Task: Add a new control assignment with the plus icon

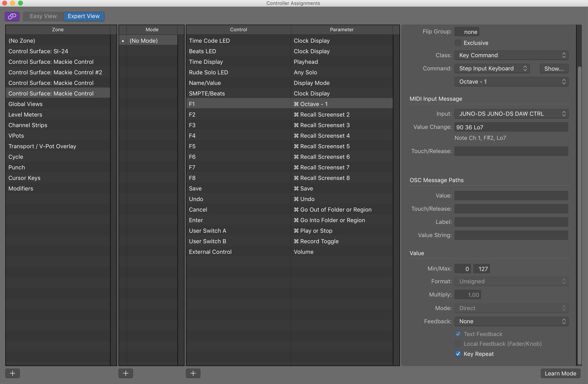Action: (193, 373)
